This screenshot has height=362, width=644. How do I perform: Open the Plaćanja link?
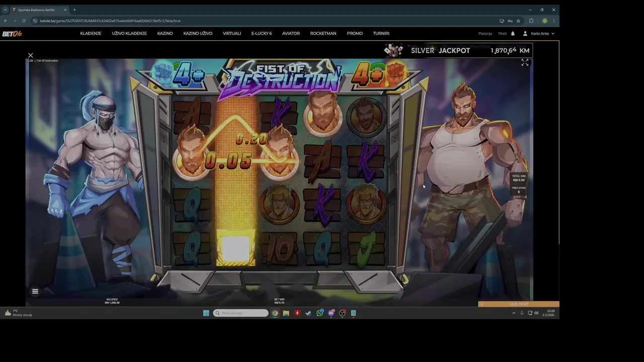(485, 34)
